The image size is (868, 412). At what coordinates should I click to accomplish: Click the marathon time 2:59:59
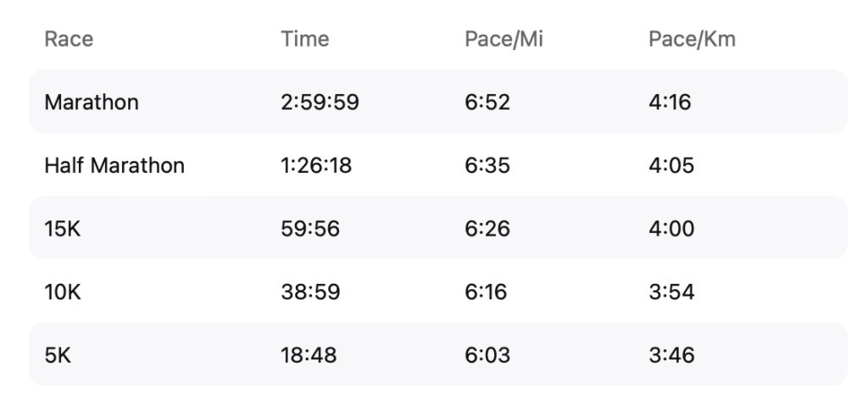[x=320, y=103]
